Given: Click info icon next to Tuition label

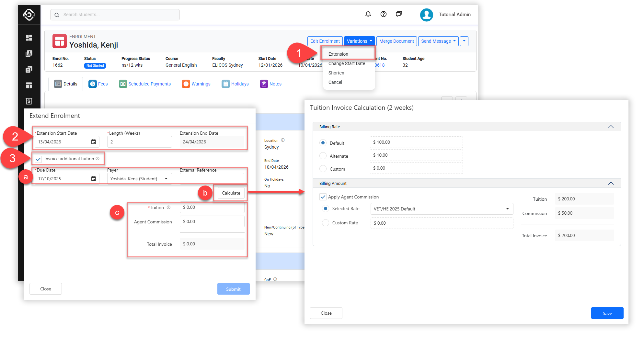Looking at the screenshot, I should [x=168, y=208].
